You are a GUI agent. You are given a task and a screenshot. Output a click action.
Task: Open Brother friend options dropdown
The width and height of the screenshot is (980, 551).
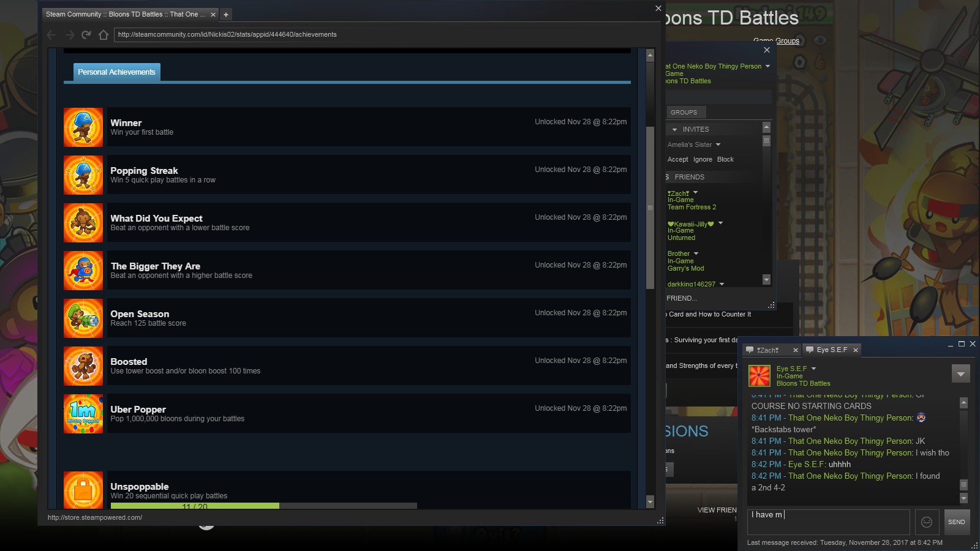point(696,253)
